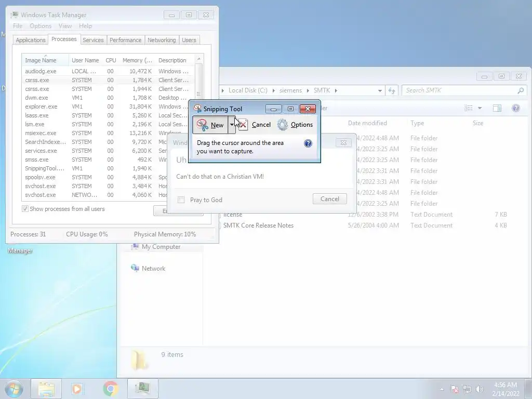Select the SnippingTool process row

[x=95, y=168]
